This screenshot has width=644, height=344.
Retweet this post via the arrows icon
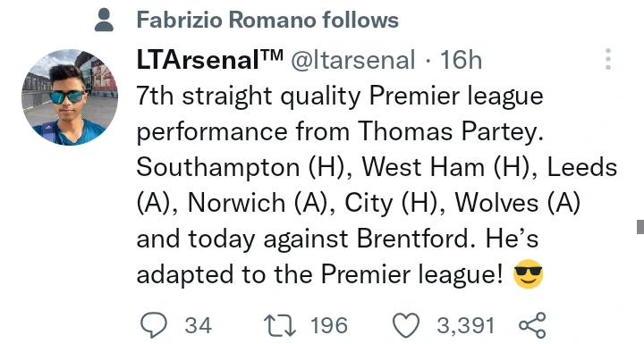click(x=280, y=325)
